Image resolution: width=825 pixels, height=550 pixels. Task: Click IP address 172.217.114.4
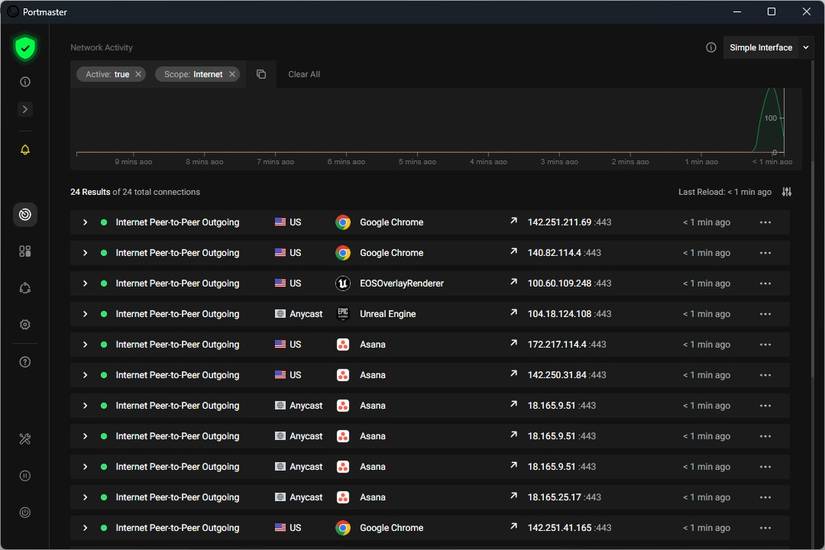pos(557,345)
